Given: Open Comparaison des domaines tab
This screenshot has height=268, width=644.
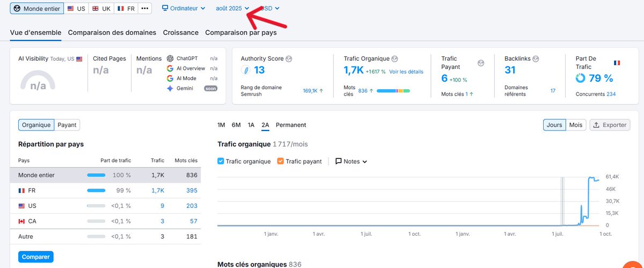Looking at the screenshot, I should [112, 32].
